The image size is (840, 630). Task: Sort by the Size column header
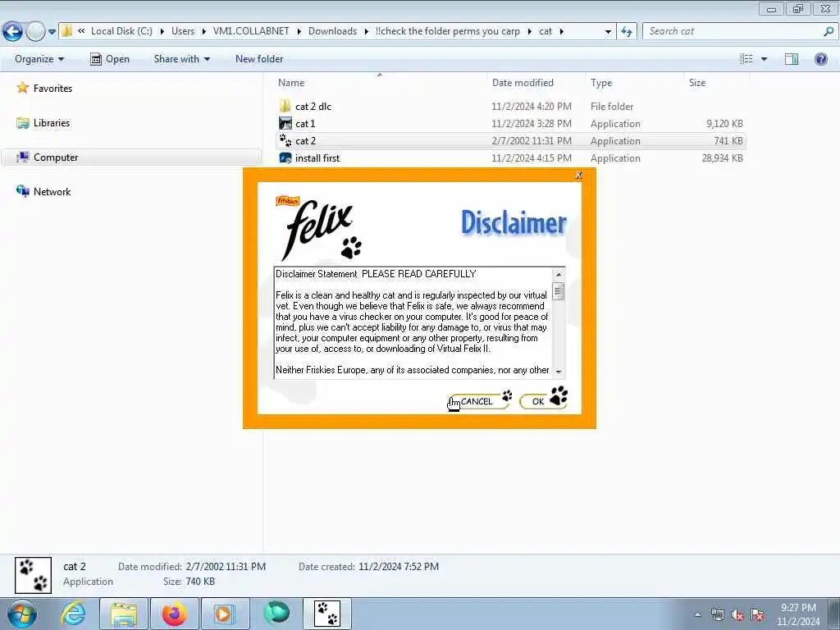tap(697, 83)
